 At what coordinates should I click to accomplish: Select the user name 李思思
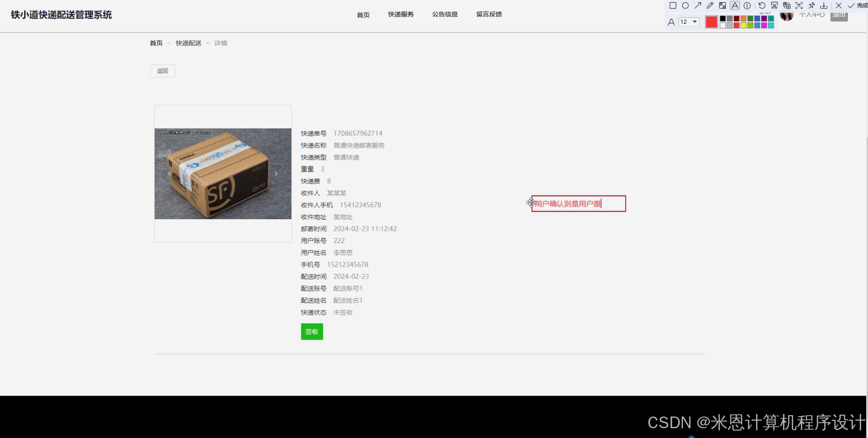343,253
